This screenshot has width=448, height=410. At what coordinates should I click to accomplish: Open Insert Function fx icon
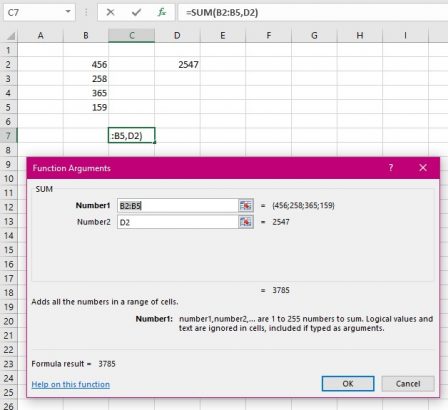[162, 13]
